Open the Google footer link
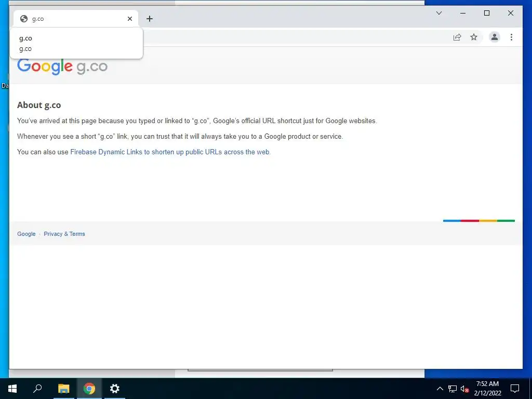 click(x=26, y=234)
